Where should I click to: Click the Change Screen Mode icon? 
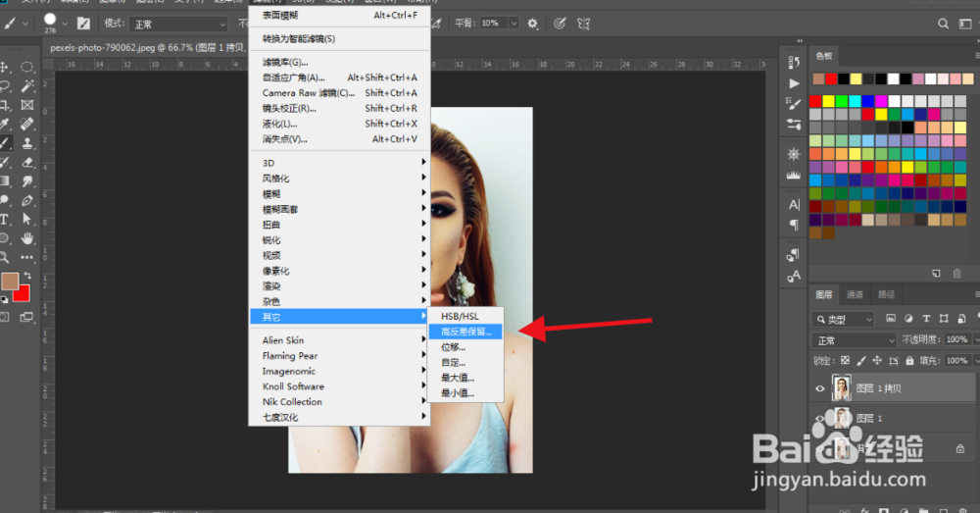26,317
